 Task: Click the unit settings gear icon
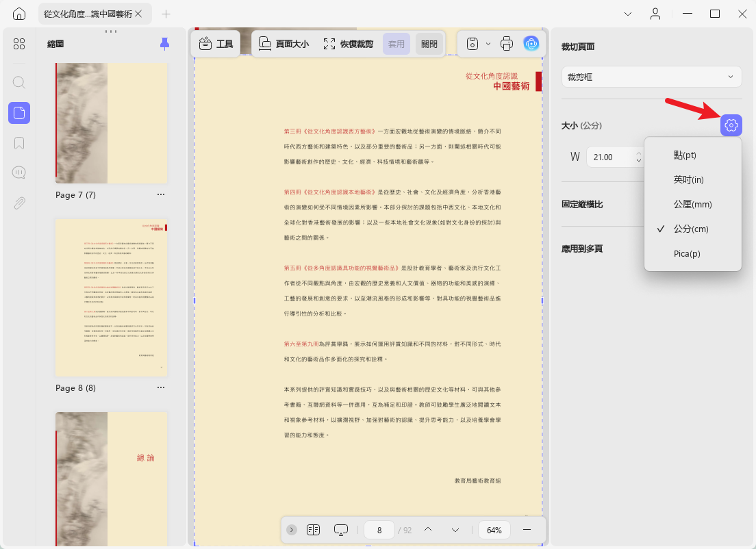[x=731, y=125]
